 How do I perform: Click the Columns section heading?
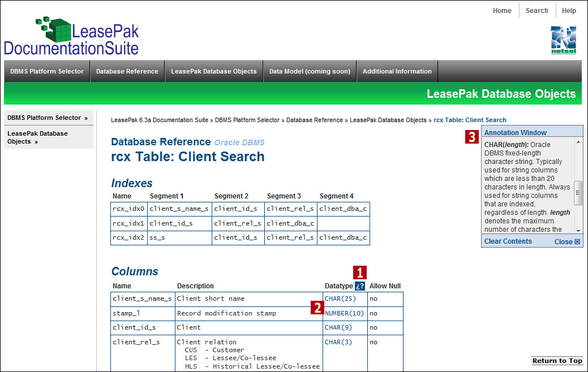click(x=135, y=271)
